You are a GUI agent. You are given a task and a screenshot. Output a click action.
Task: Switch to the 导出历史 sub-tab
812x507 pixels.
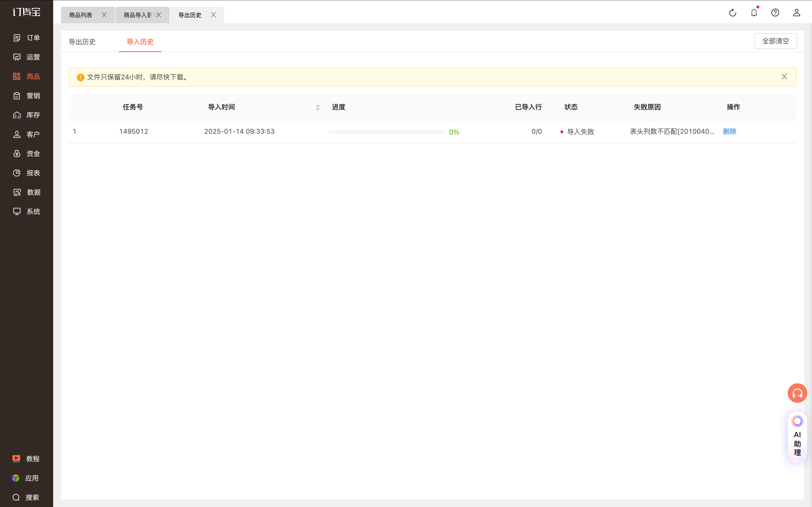point(82,42)
